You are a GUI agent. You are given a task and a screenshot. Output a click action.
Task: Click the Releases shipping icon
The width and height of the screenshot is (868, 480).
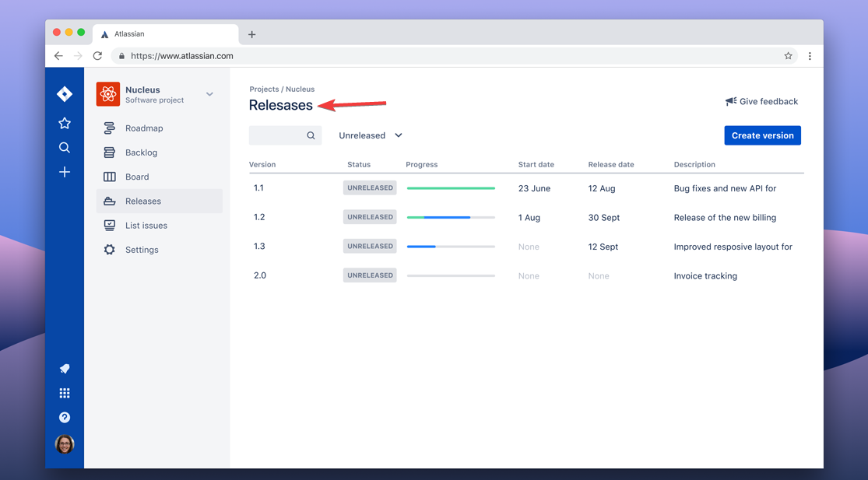[109, 201]
